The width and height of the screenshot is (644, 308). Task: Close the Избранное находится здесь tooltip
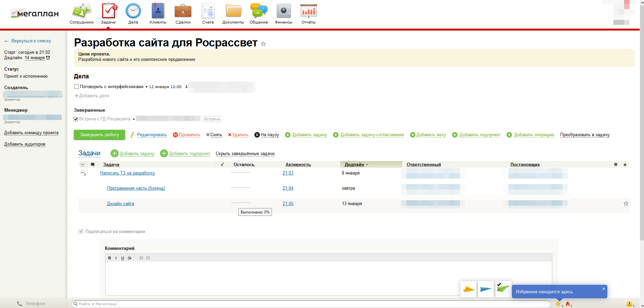[x=604, y=288]
